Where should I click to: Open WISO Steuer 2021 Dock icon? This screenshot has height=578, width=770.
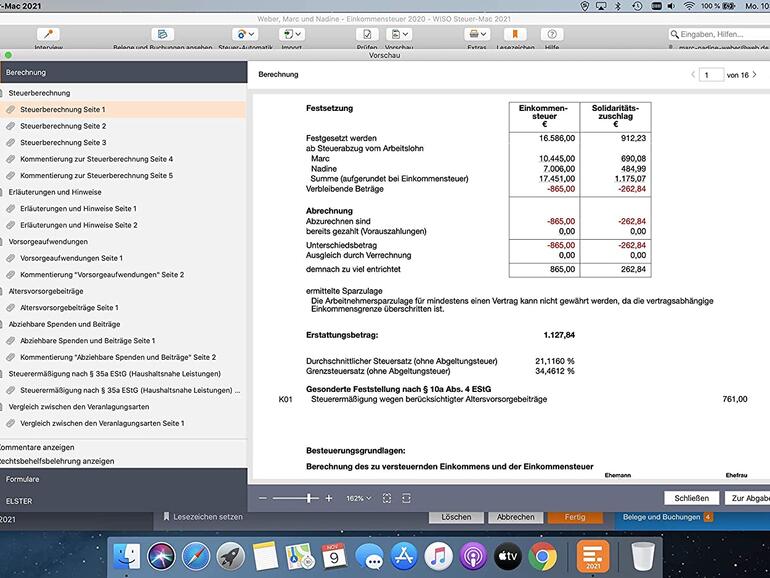point(593,556)
